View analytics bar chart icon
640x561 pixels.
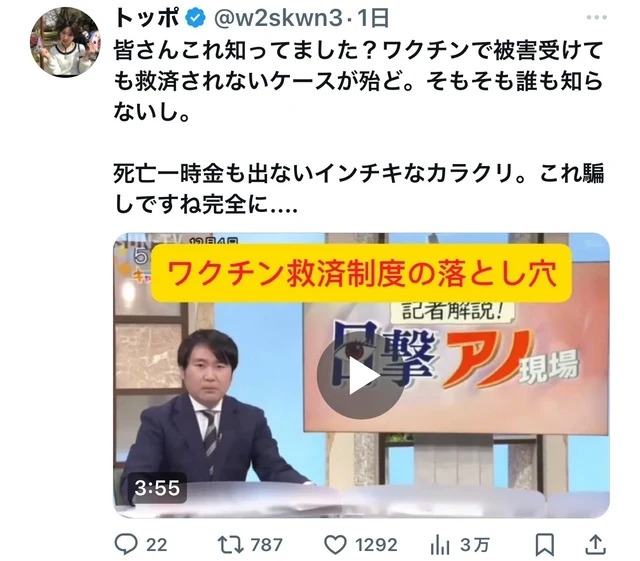(440, 545)
